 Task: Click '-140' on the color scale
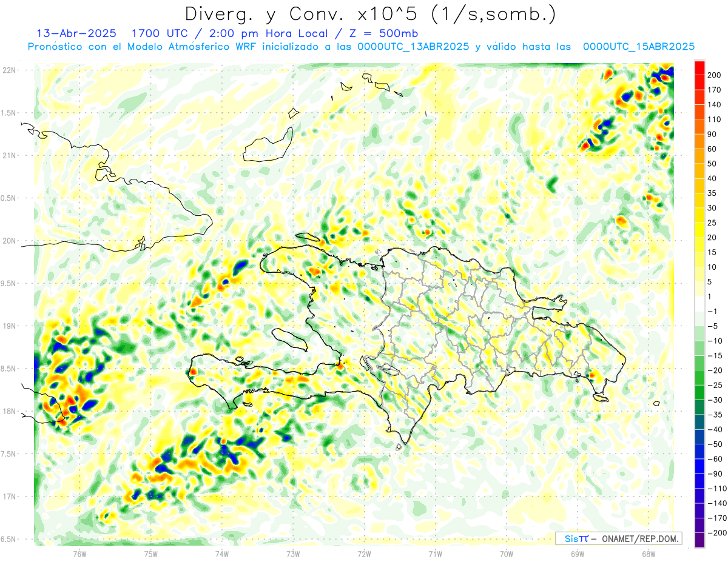[x=716, y=503]
